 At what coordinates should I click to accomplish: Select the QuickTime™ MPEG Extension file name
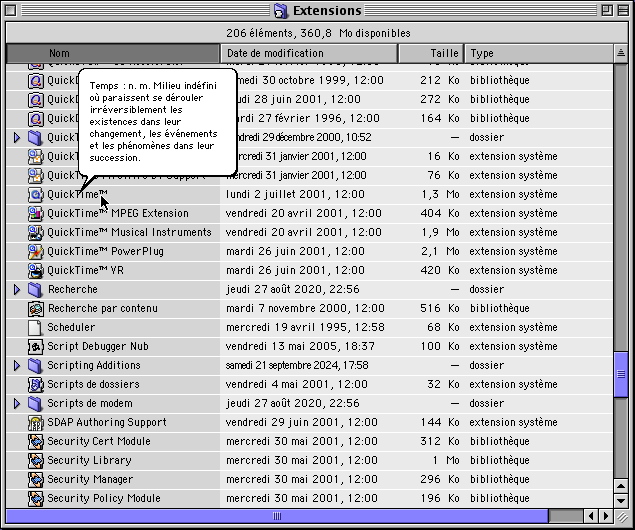click(x=118, y=213)
